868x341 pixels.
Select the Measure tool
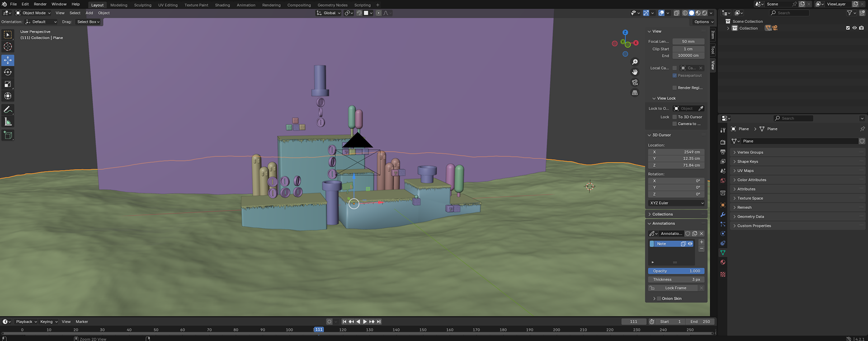click(x=8, y=122)
